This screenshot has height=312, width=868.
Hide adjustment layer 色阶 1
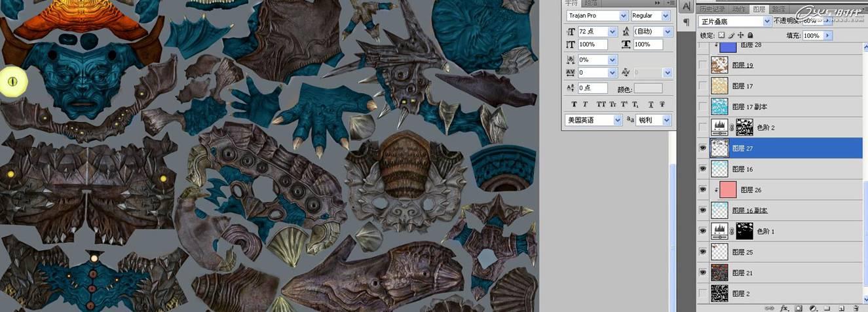click(x=703, y=231)
